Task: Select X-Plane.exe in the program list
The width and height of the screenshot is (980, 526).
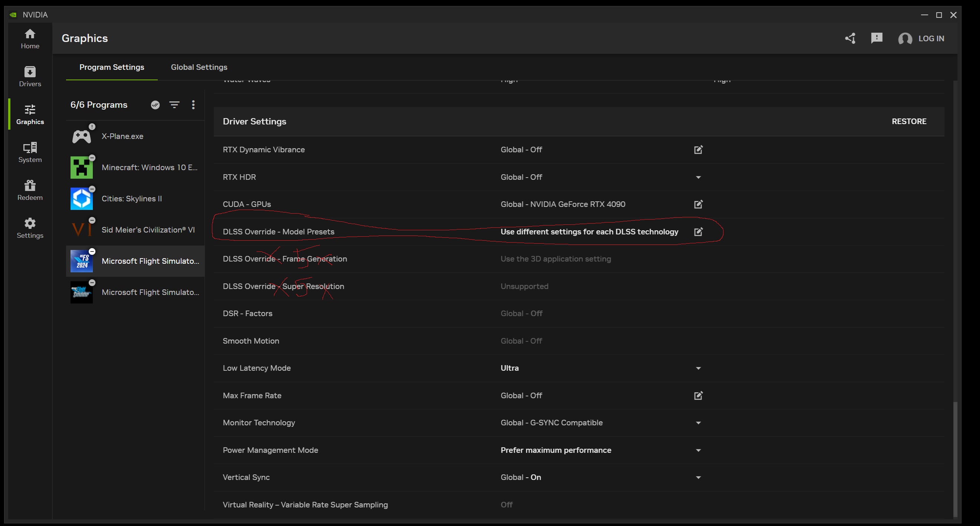Action: 135,136
